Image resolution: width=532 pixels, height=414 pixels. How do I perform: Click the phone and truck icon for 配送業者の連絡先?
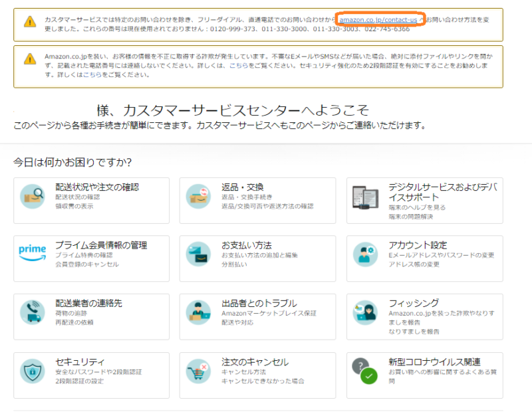click(x=32, y=312)
